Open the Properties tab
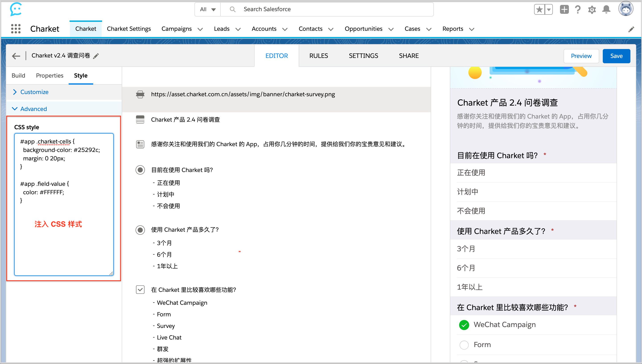This screenshot has width=642, height=364. 49,76
